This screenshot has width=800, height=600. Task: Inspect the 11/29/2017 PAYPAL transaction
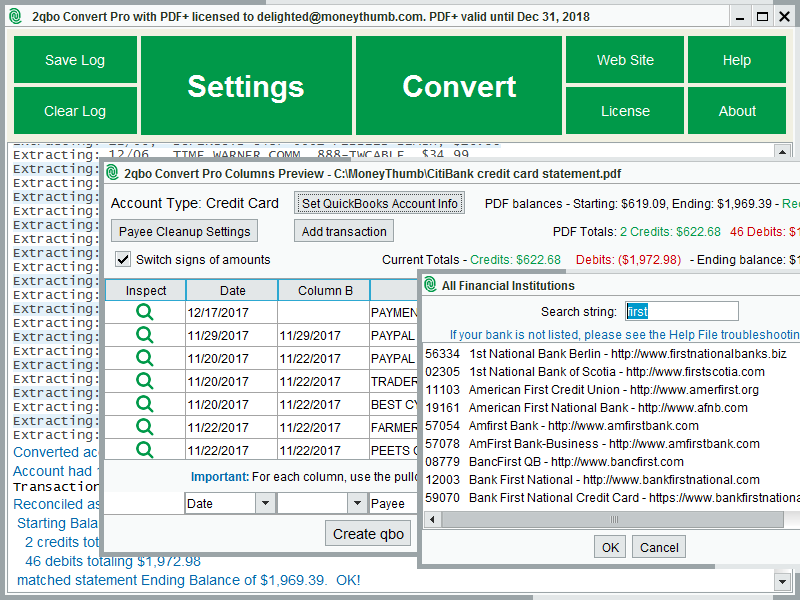coord(145,335)
